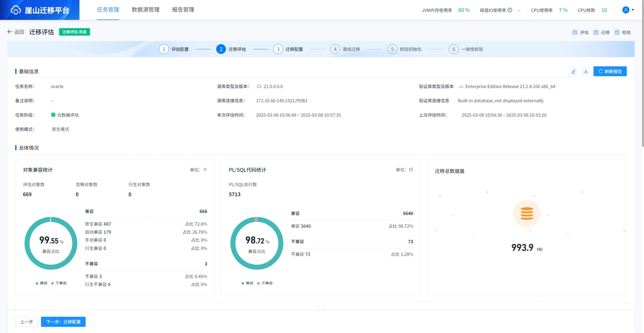Click the edit pencil icon in 基础信息

(573, 71)
